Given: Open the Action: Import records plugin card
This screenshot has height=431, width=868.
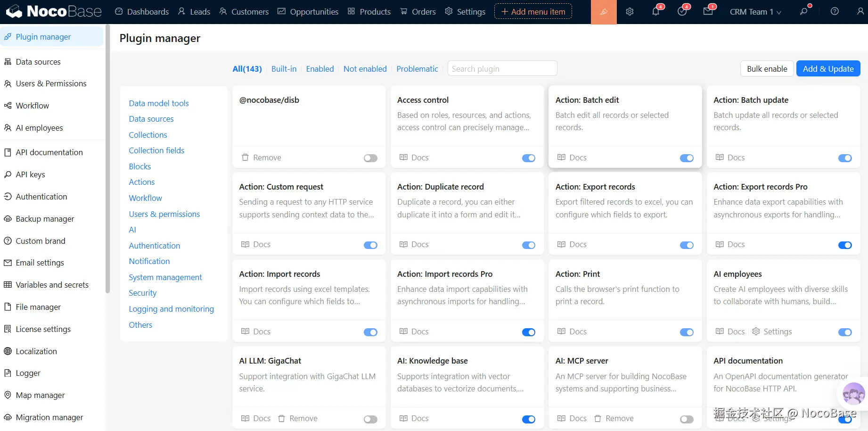Looking at the screenshot, I should click(309, 300).
